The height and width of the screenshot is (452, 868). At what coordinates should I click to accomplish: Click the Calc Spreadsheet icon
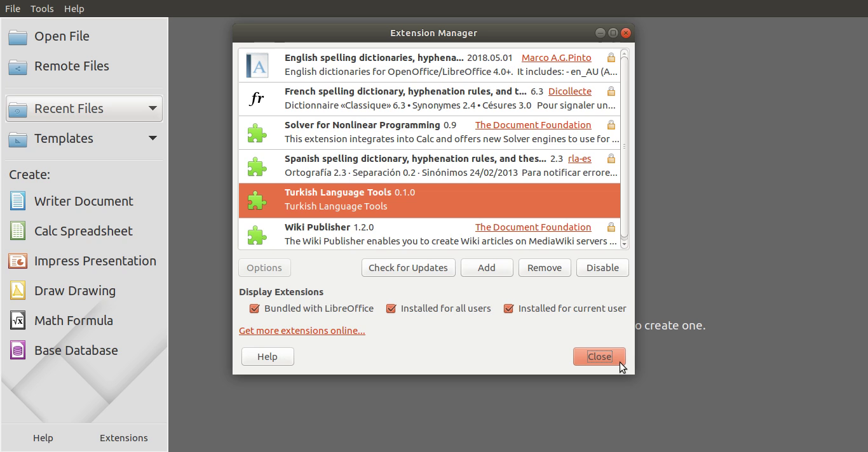pyautogui.click(x=18, y=231)
